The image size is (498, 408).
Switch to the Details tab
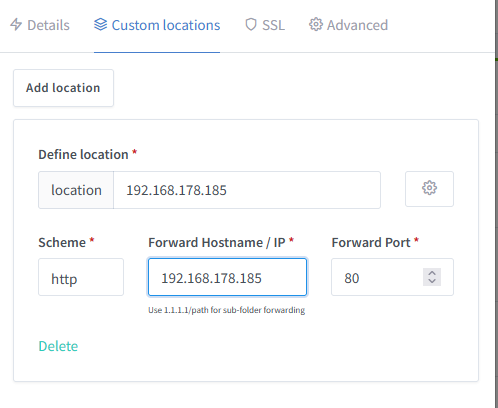pos(40,25)
